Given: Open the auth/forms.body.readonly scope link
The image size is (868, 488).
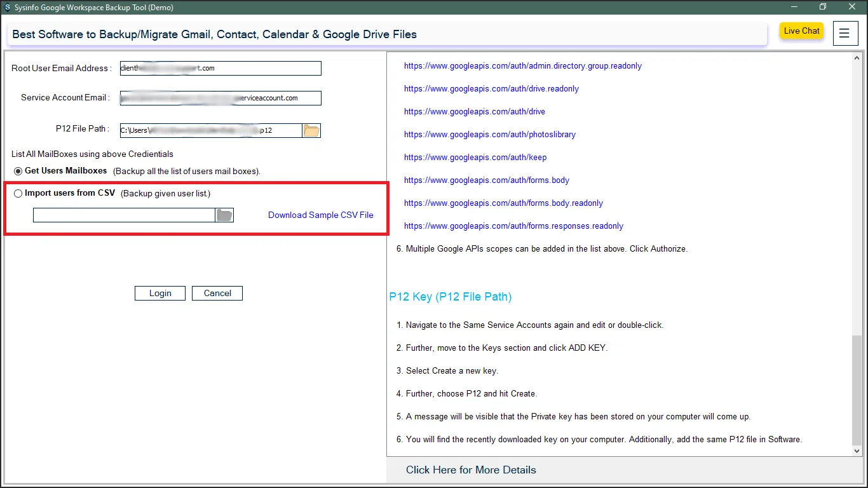Looking at the screenshot, I should tap(503, 203).
